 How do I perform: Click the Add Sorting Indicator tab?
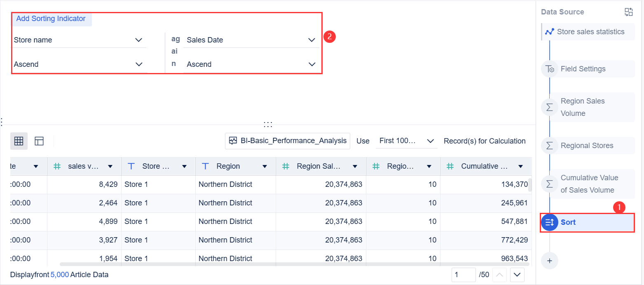pyautogui.click(x=51, y=19)
